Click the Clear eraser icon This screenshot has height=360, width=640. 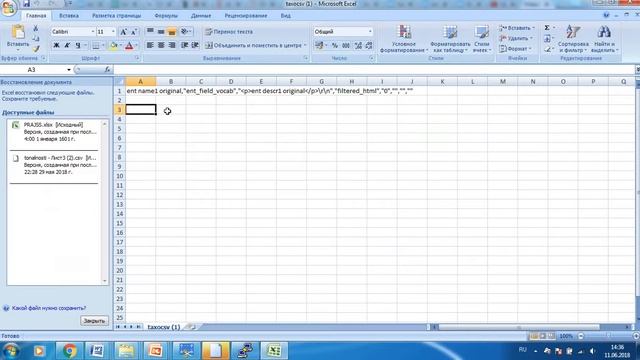[547, 49]
